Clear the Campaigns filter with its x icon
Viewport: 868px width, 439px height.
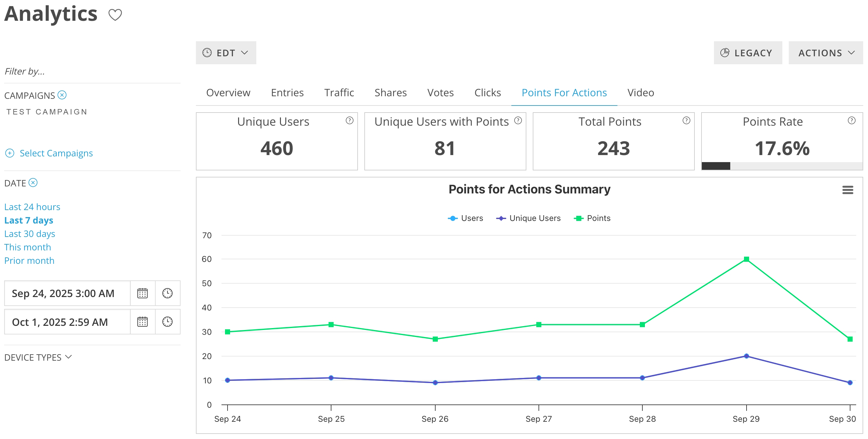(x=62, y=95)
